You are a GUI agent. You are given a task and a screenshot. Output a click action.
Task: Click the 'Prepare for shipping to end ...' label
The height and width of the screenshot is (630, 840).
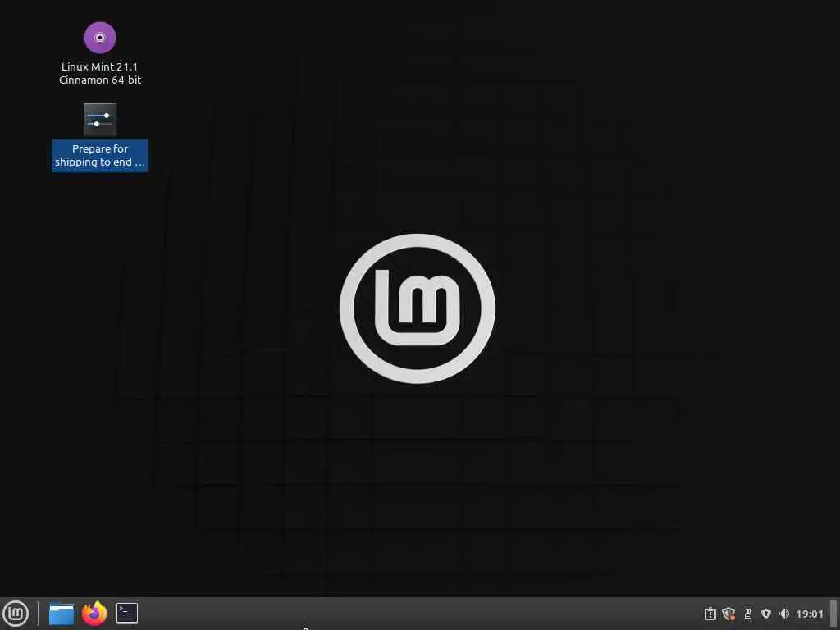coord(99,155)
